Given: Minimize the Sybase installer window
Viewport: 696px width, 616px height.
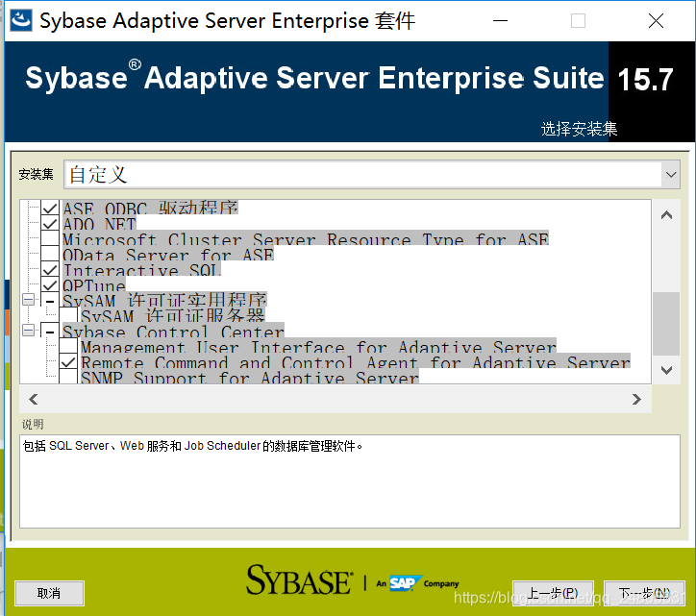Looking at the screenshot, I should coord(500,20).
